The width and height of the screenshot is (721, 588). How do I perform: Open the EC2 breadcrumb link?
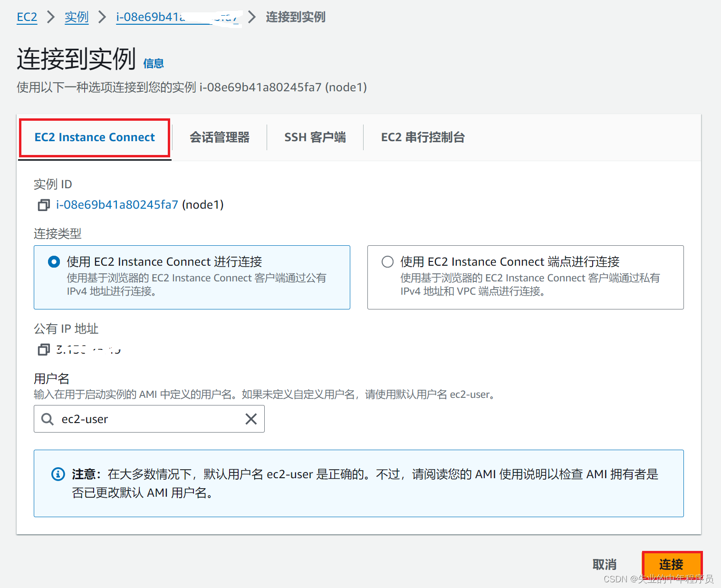[27, 17]
